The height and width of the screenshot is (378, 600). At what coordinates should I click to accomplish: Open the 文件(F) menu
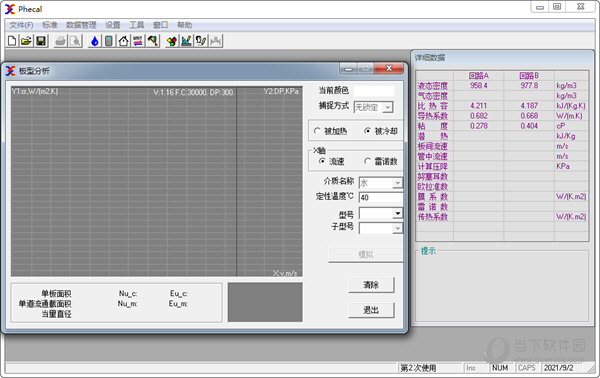pos(21,25)
